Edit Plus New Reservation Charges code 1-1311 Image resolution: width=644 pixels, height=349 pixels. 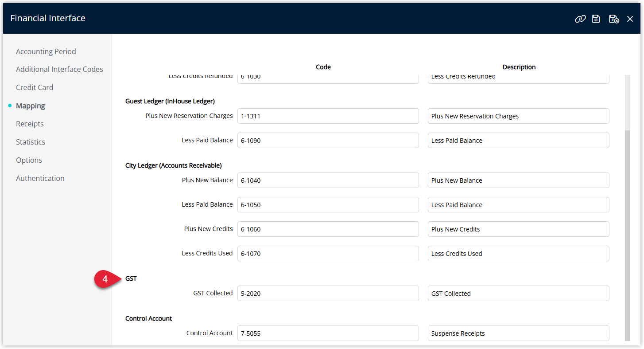(328, 116)
